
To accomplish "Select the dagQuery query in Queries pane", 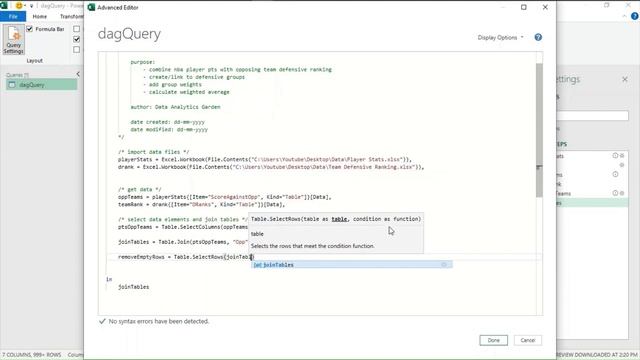I will point(41,85).
